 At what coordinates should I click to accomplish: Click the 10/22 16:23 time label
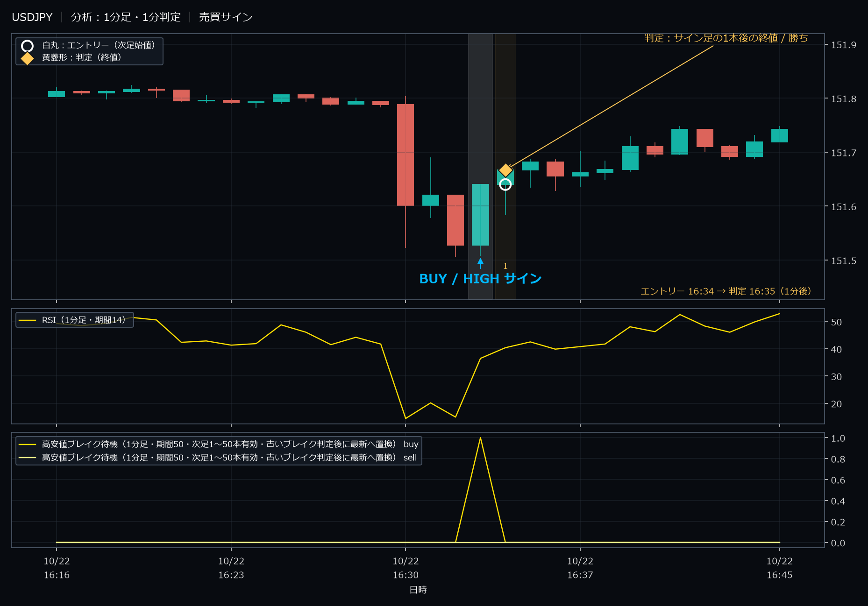point(231,568)
